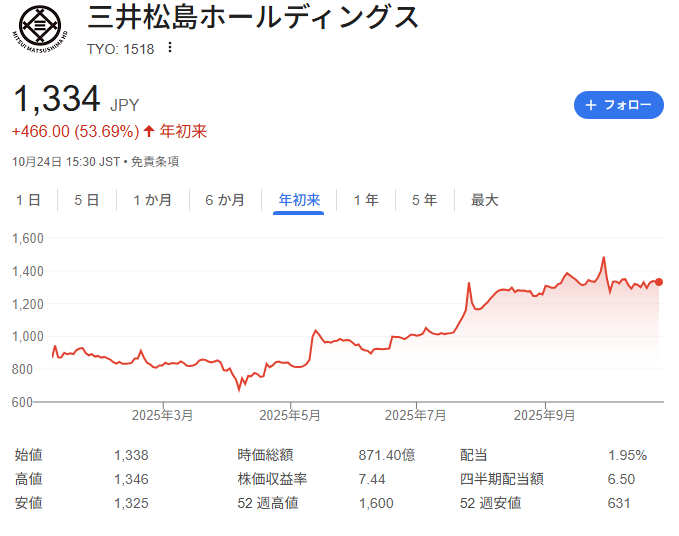Show the 1年 chart range
The height and width of the screenshot is (536, 679).
[365, 200]
